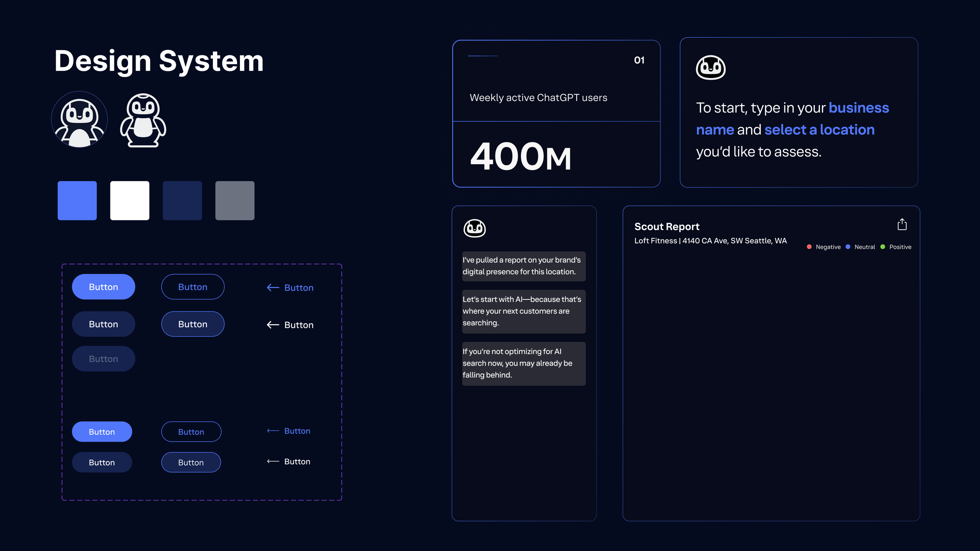Click the 'I've pulled a report' chat message
Image resolution: width=980 pixels, height=551 pixels.
(524, 266)
